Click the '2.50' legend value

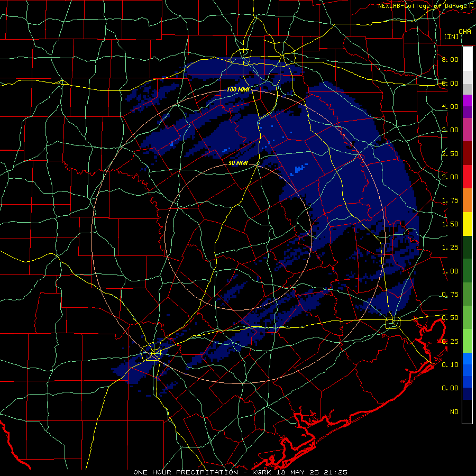tap(450, 153)
